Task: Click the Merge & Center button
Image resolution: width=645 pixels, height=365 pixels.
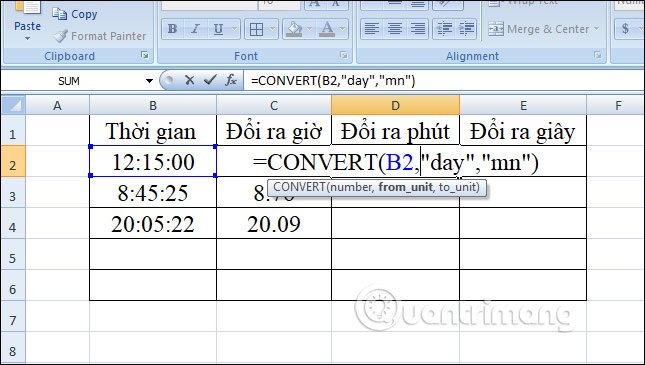Action: coord(538,29)
